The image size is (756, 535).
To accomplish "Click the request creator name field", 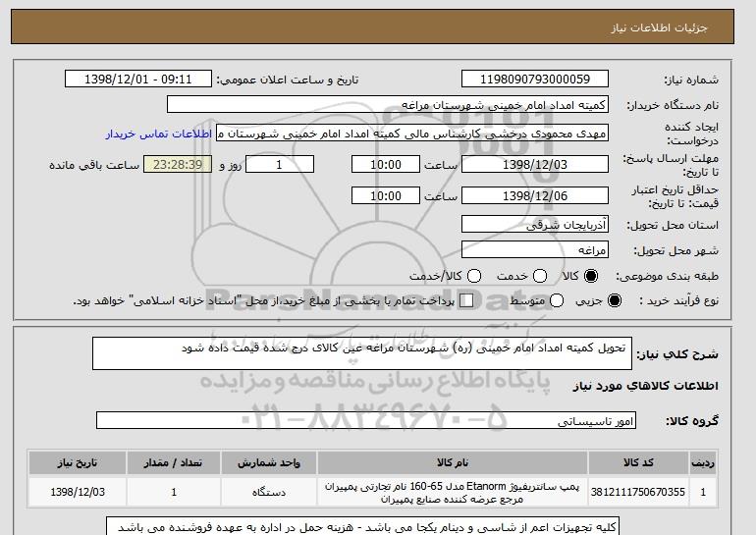I will [412, 134].
